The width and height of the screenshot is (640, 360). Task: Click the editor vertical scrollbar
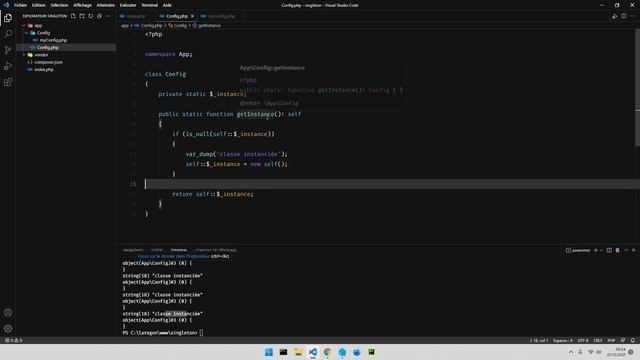click(x=638, y=88)
